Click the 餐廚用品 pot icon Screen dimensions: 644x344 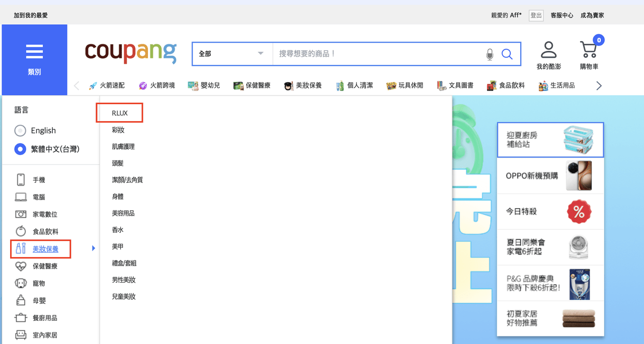pyautogui.click(x=21, y=318)
